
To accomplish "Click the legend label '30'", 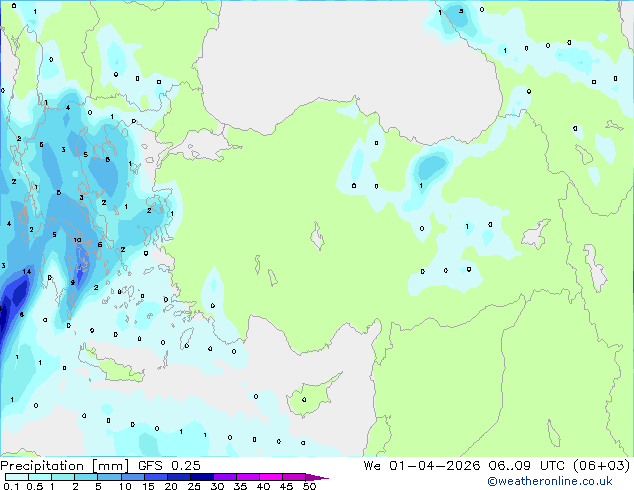I will (x=217, y=486).
